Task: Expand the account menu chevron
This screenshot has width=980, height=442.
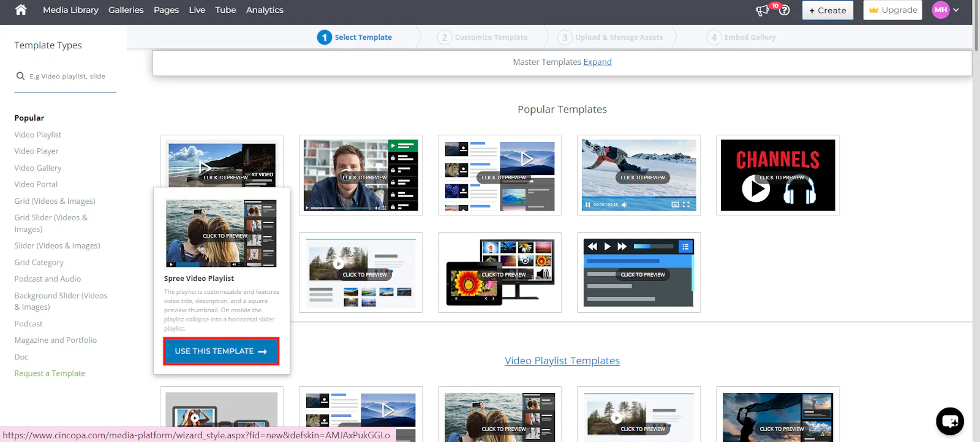Action: click(956, 10)
